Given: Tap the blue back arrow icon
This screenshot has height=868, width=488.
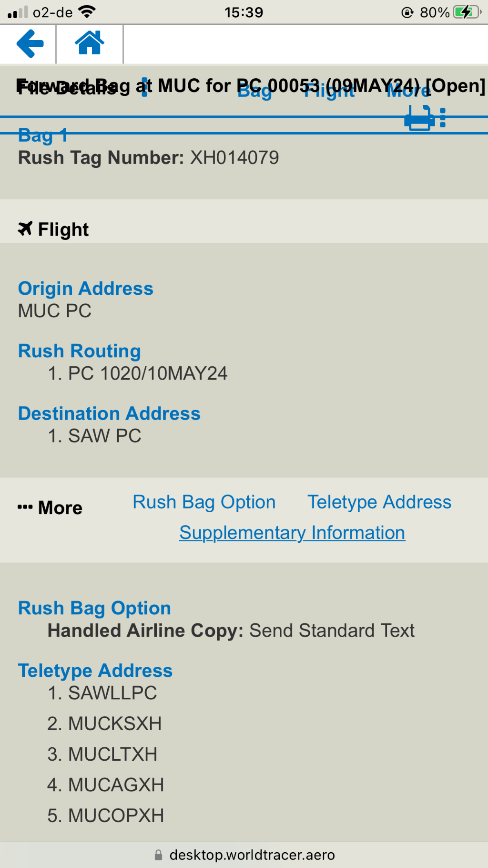Looking at the screenshot, I should (30, 44).
